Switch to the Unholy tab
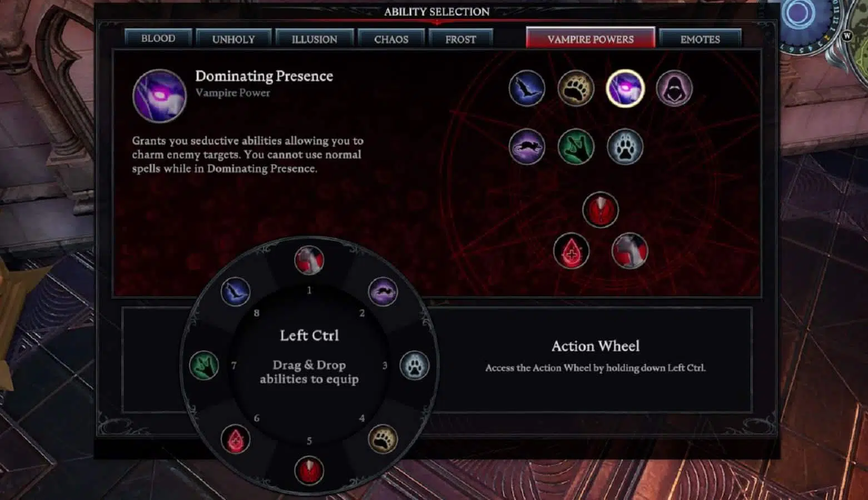Image resolution: width=868 pixels, height=500 pixels. click(x=234, y=39)
